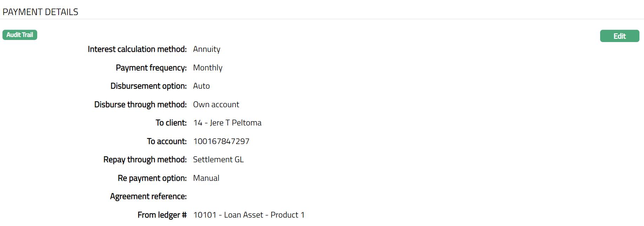The image size is (644, 226).
Task: Click the Interest calculation method label
Action: point(137,49)
